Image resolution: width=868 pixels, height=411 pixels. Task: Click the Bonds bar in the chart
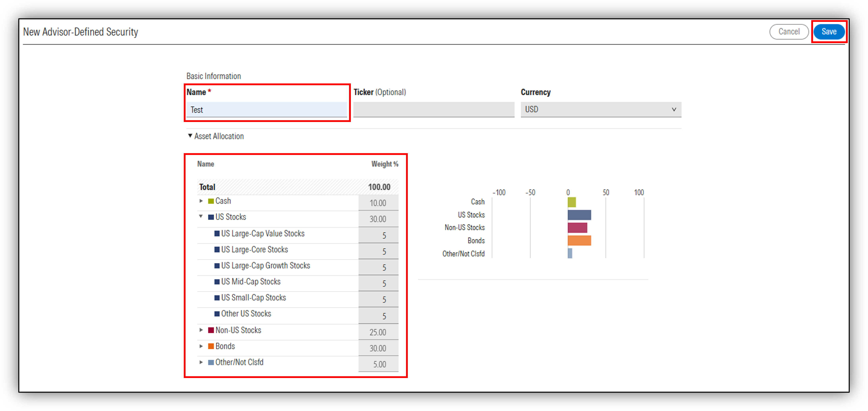579,240
